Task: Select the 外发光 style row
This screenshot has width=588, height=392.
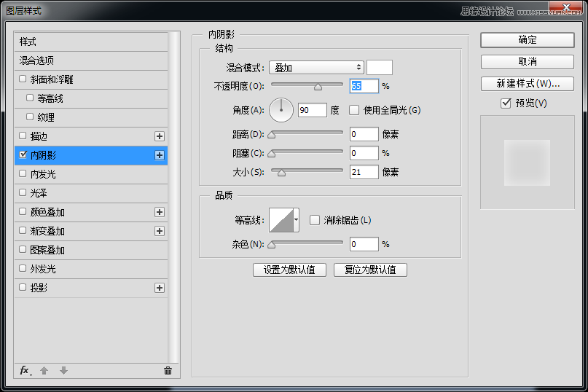Action: point(91,270)
